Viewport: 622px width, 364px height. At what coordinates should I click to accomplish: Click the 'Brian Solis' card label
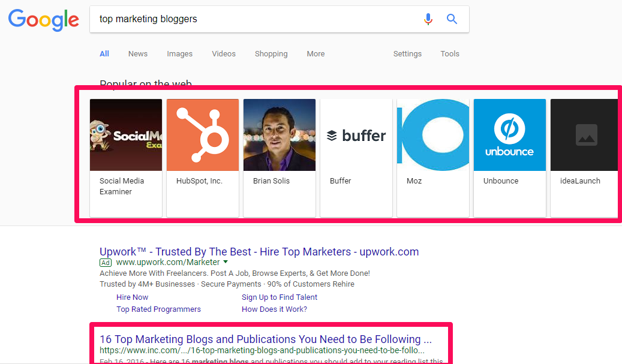[271, 181]
